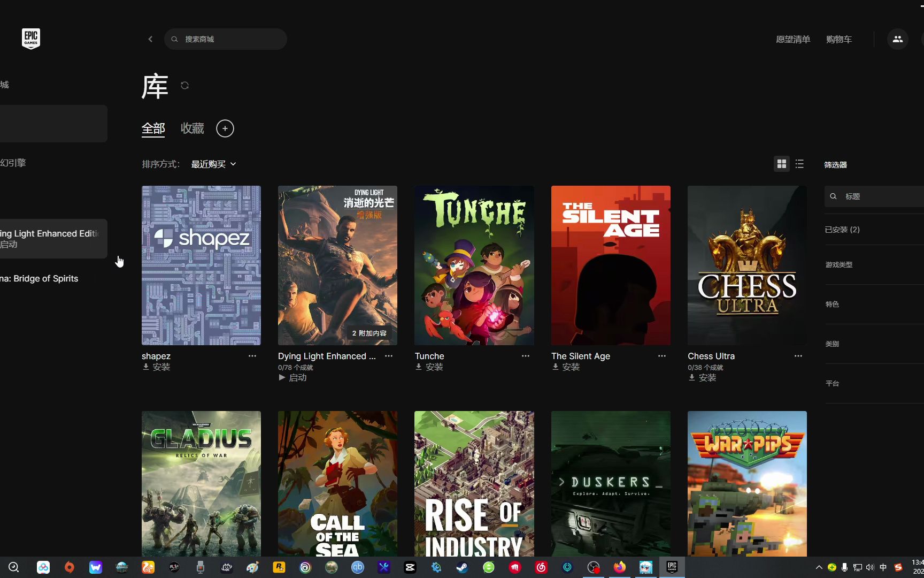The height and width of the screenshot is (578, 924).
Task: Click the microphone icon in system tray
Action: coord(844,567)
